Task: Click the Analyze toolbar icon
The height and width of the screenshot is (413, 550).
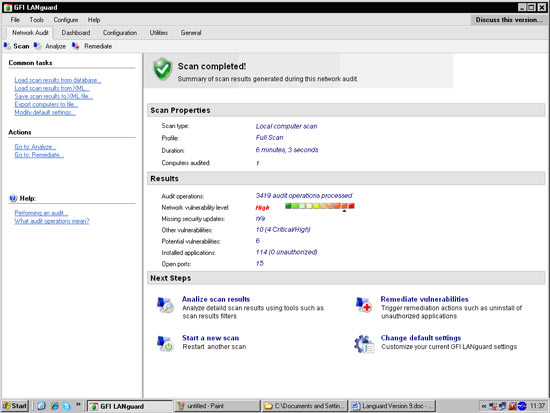Action: [x=38, y=46]
